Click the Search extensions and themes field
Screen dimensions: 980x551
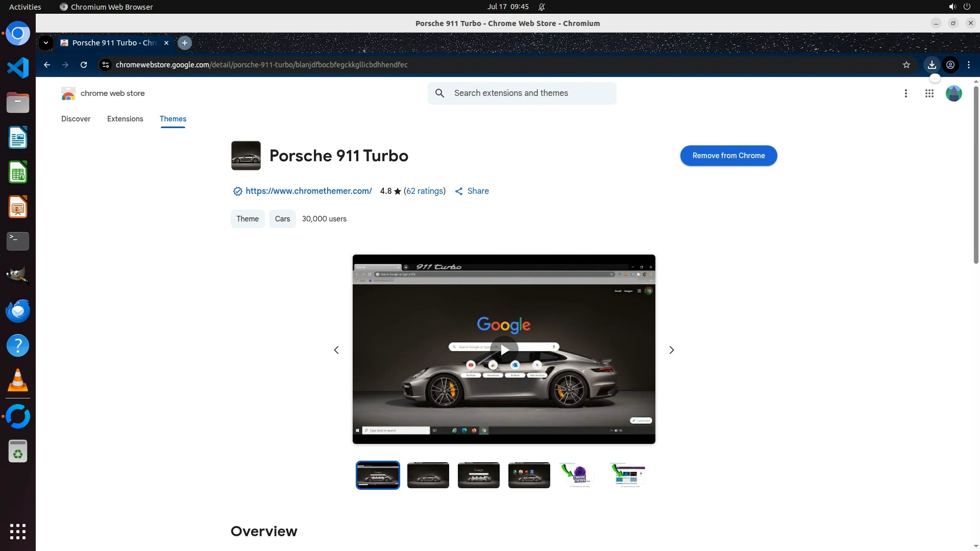[x=531, y=93]
